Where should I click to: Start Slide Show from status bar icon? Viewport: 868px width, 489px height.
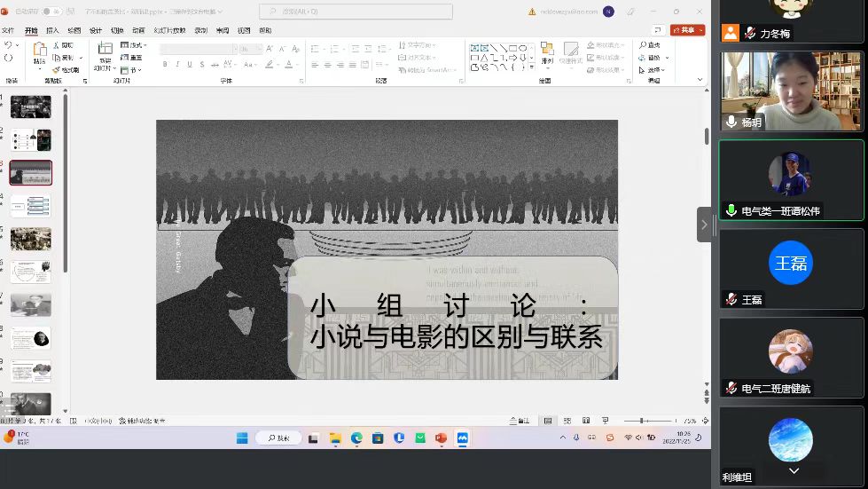(x=605, y=421)
